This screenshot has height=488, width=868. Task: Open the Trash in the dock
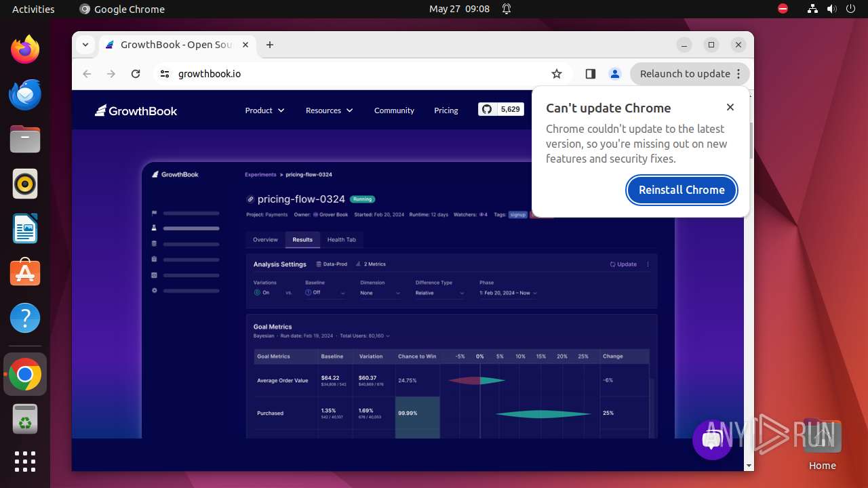(25, 419)
